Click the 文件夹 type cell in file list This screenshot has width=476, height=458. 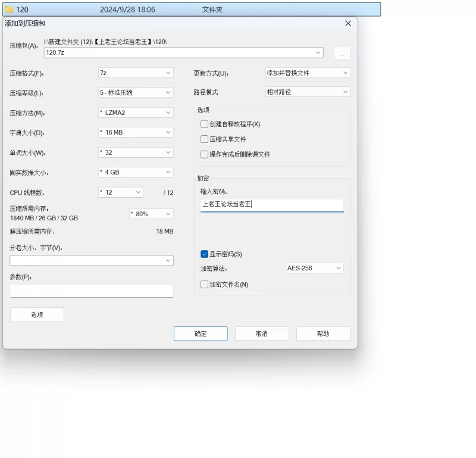point(212,10)
